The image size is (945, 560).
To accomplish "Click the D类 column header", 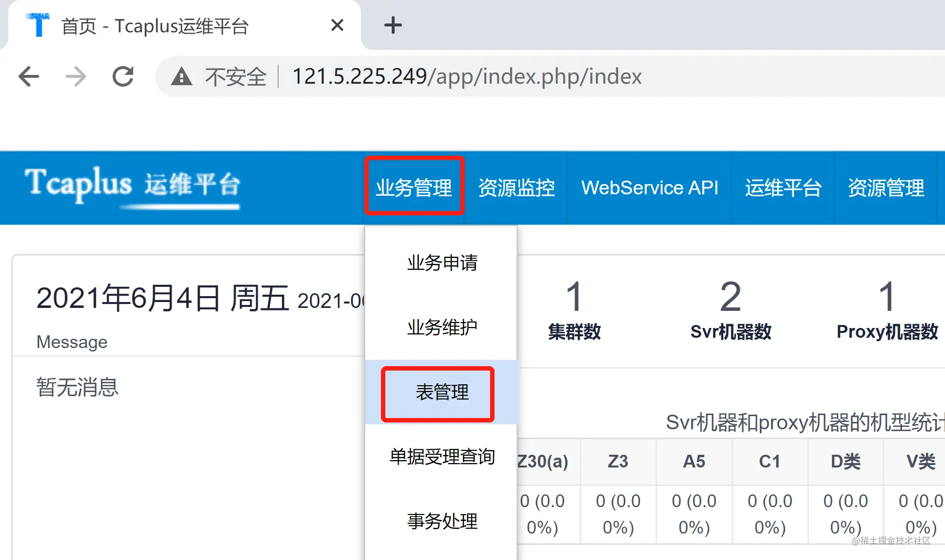I will point(846,461).
